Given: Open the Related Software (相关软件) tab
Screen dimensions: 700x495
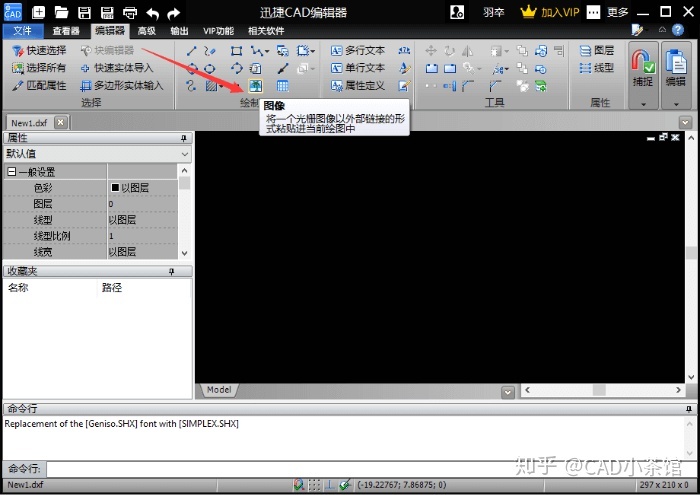Looking at the screenshot, I should pyautogui.click(x=266, y=31).
